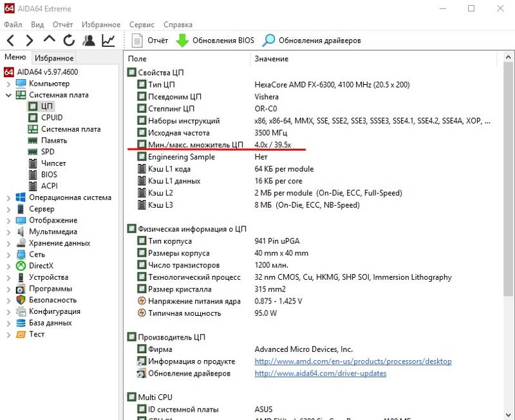Image resolution: width=515 pixels, height=420 pixels.
Task: Navigate up one level with up arrow
Action: pyautogui.click(x=50, y=39)
